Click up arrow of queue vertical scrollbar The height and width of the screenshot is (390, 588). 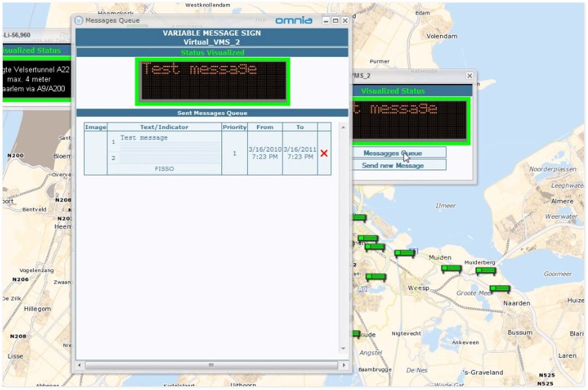coord(343,127)
